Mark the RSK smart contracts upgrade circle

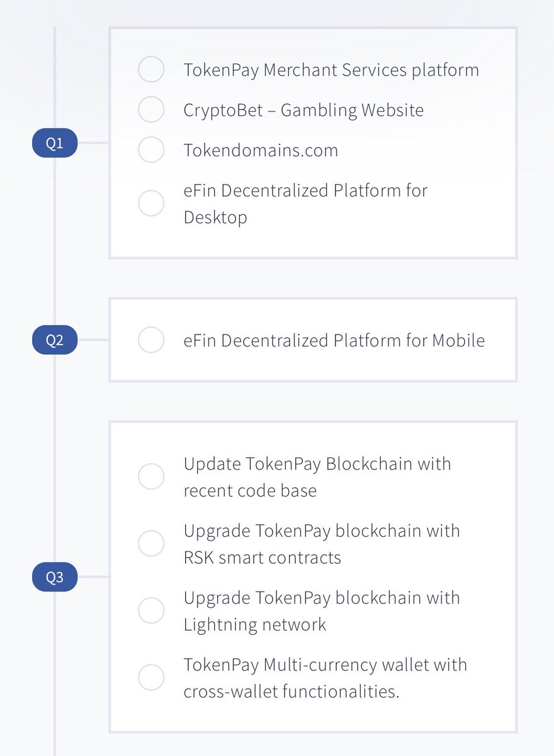(x=151, y=544)
